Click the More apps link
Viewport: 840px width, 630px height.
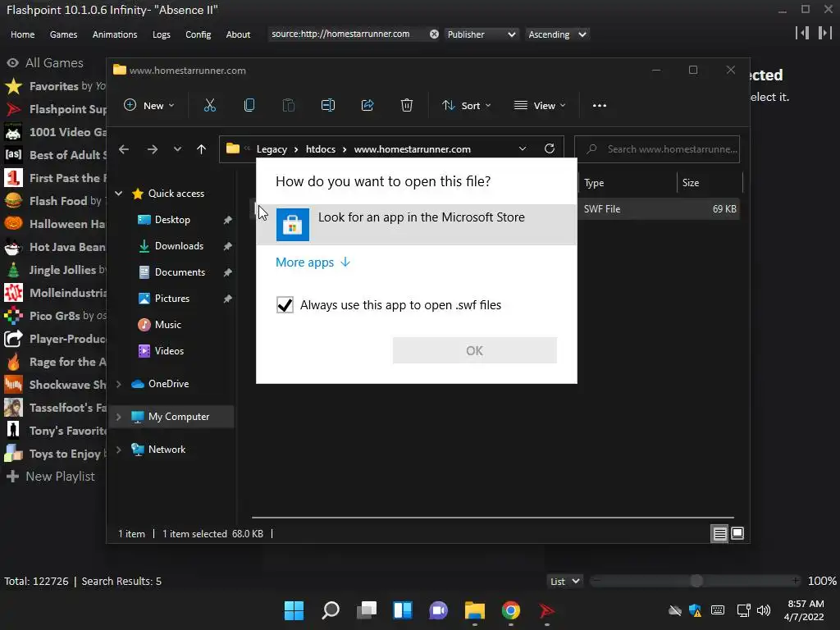[x=313, y=262]
